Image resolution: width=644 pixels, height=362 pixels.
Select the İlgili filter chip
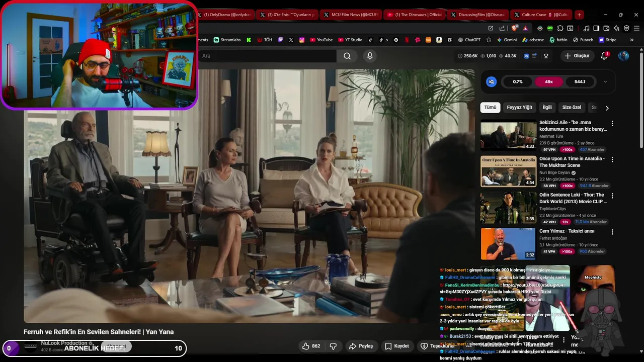[547, 107]
